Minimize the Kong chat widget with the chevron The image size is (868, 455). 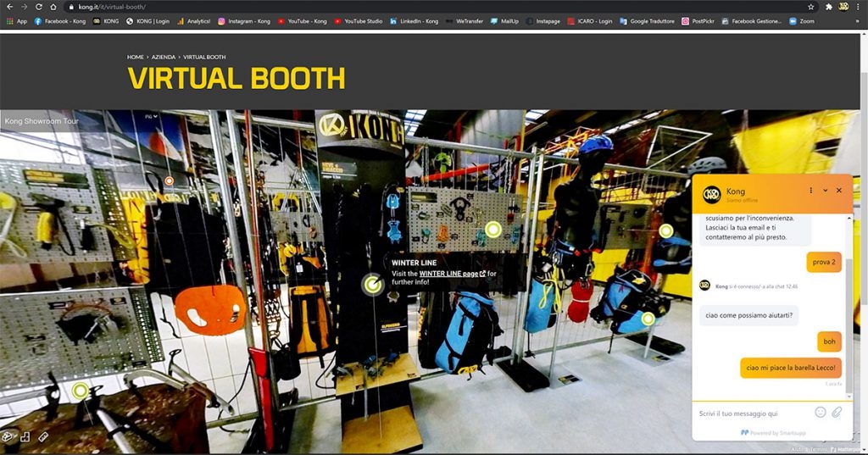tap(825, 191)
